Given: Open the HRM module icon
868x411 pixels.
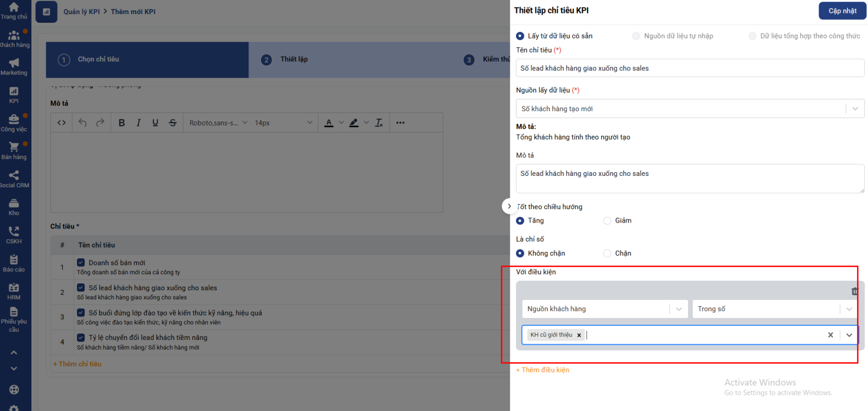Looking at the screenshot, I should (14, 291).
